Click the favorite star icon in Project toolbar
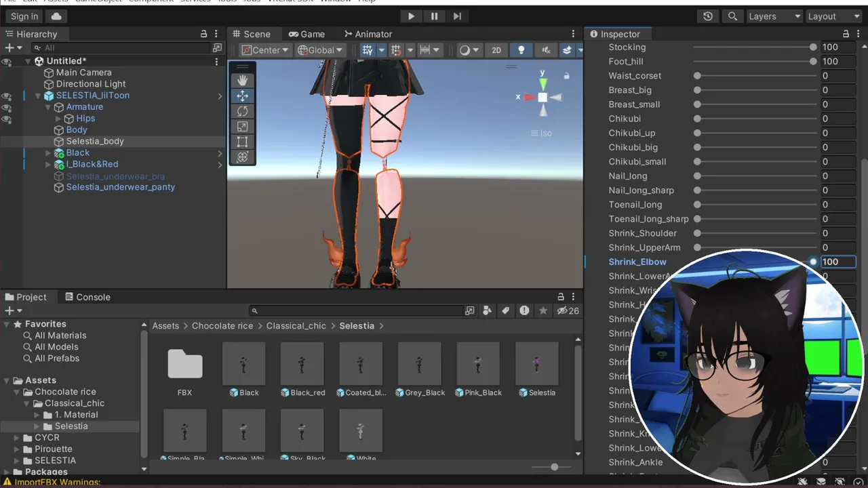 point(542,310)
